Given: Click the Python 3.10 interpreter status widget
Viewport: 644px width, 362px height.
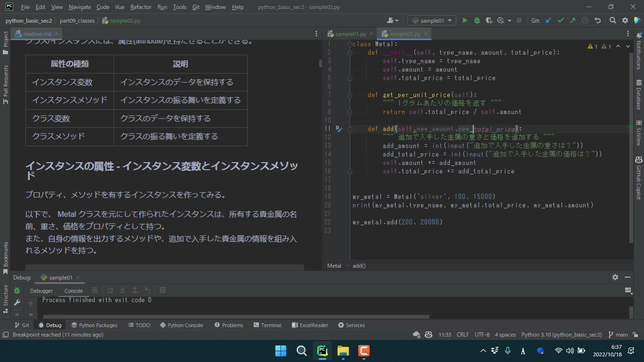Looking at the screenshot, I should pos(561,335).
